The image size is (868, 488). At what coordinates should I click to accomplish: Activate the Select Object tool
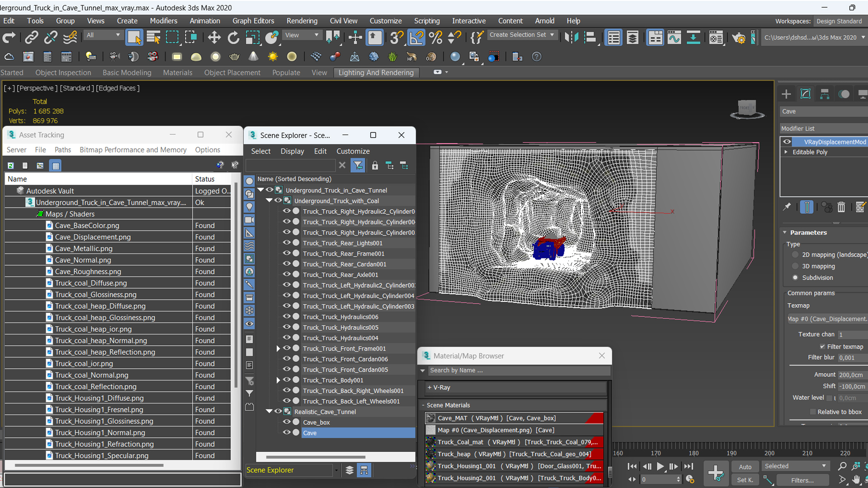(x=134, y=38)
